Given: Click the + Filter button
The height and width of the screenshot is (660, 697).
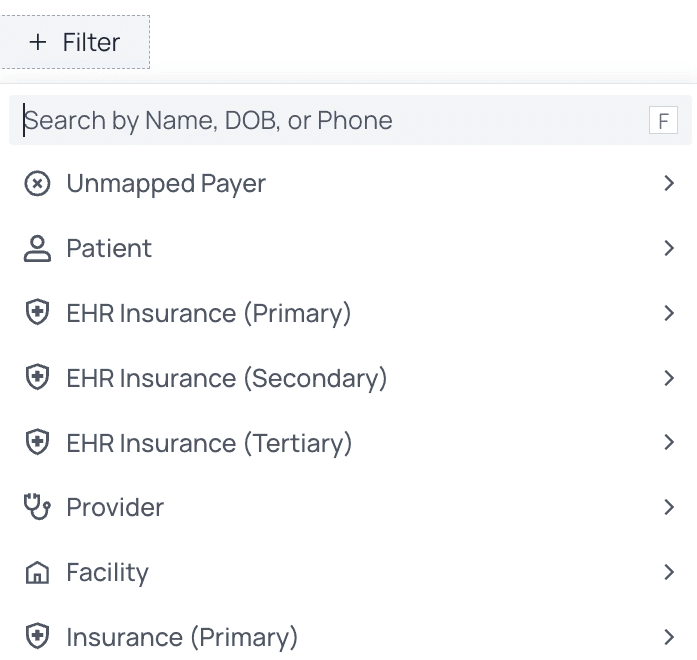Looking at the screenshot, I should tap(75, 42).
